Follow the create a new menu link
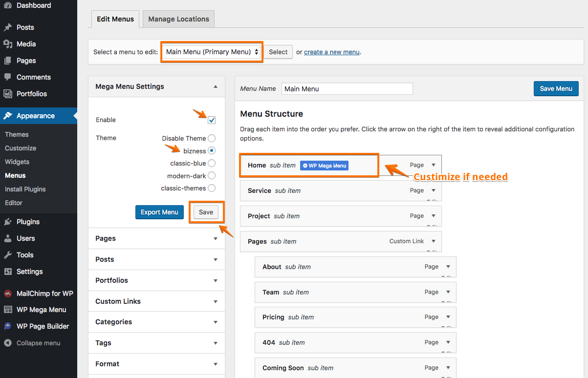The height and width of the screenshot is (378, 588). (x=332, y=52)
